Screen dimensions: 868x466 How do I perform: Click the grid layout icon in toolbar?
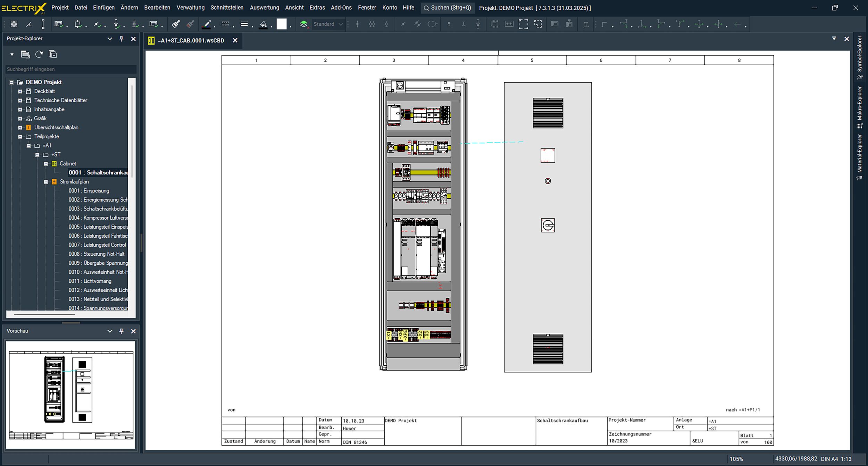click(14, 24)
